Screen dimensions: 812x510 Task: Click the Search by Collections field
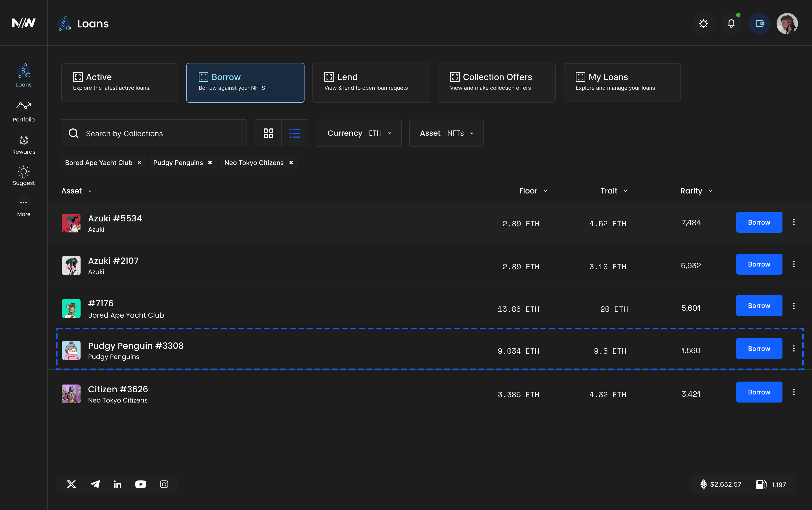coord(154,133)
